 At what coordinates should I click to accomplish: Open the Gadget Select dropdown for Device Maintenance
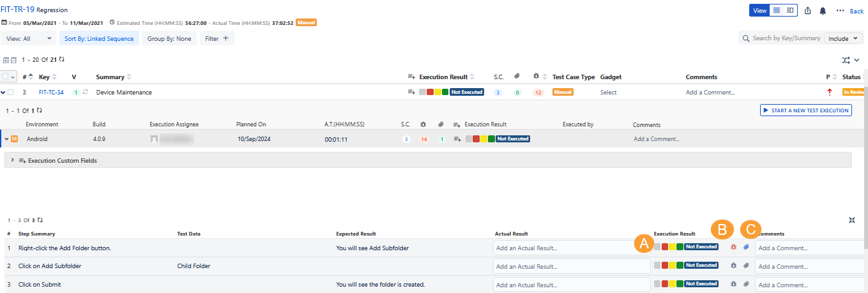[609, 93]
